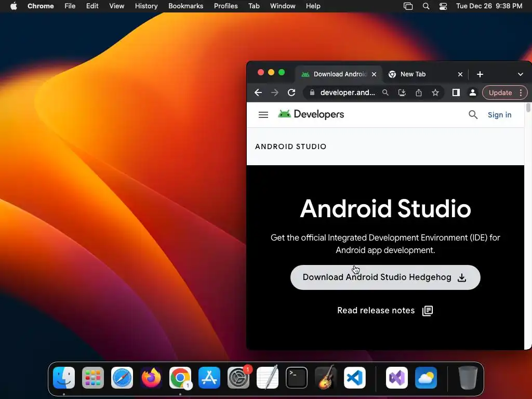Launch GarageBand from the Dock
This screenshot has width=532, height=399.
click(326, 378)
